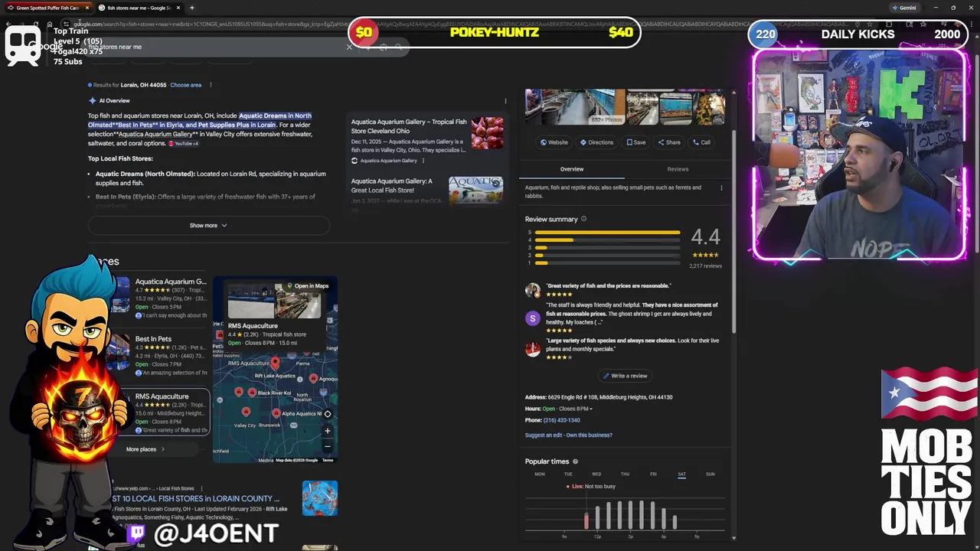980x551 pixels.
Task: Click the Results for location options icon
Action: tap(211, 85)
